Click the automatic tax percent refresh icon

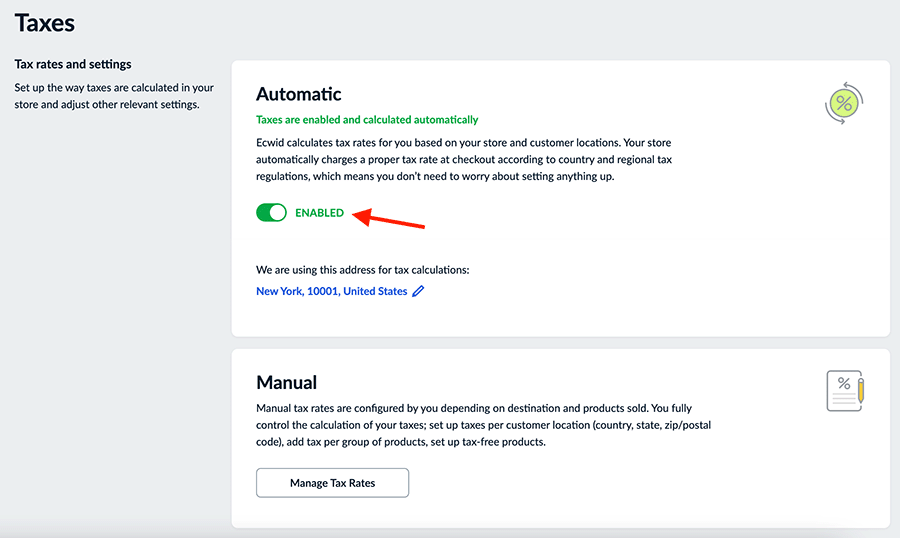click(x=844, y=103)
